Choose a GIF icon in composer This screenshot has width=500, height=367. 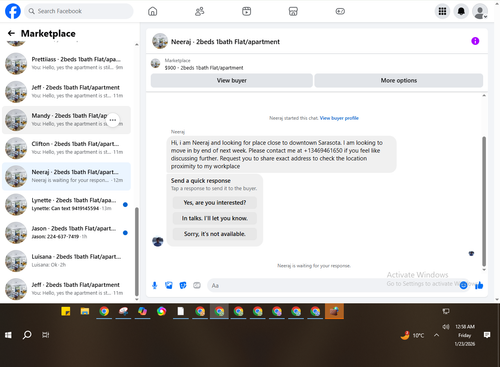[197, 285]
